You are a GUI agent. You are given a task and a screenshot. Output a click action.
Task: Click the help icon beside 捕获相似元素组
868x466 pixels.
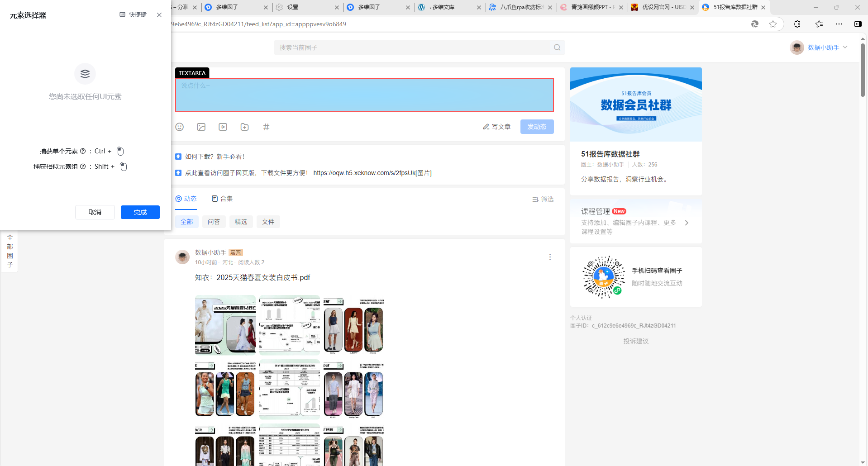pyautogui.click(x=83, y=166)
